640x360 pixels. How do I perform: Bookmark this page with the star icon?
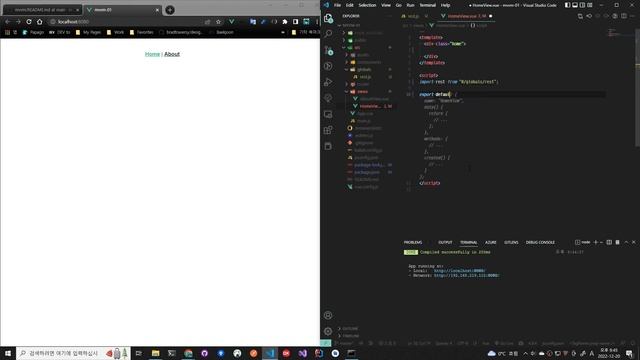click(218, 22)
